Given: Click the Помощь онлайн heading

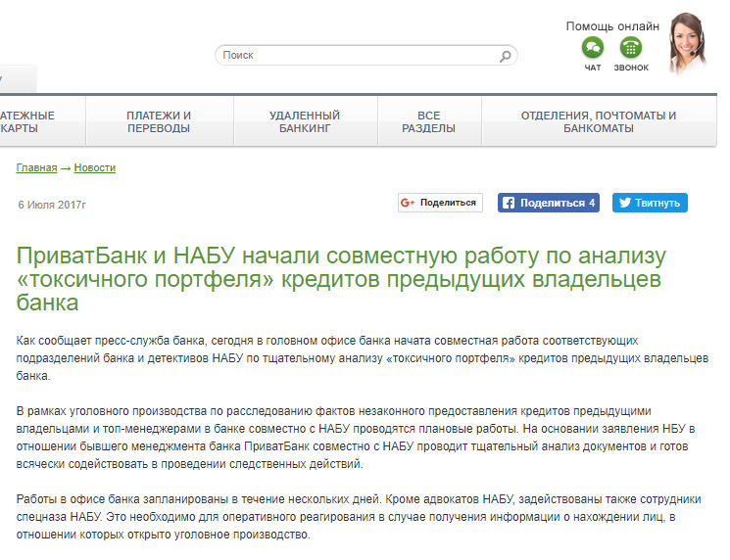Looking at the screenshot, I should coord(612,26).
